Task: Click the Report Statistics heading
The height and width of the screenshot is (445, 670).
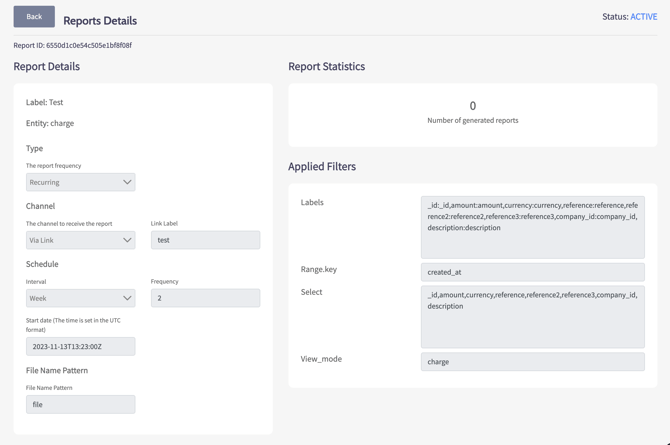Action: point(326,67)
